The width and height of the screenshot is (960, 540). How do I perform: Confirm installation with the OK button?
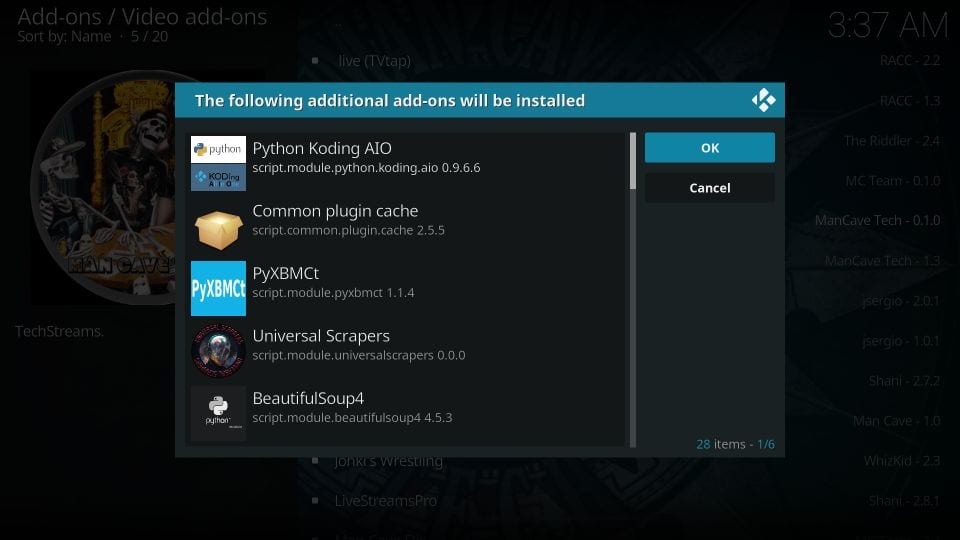[710, 148]
